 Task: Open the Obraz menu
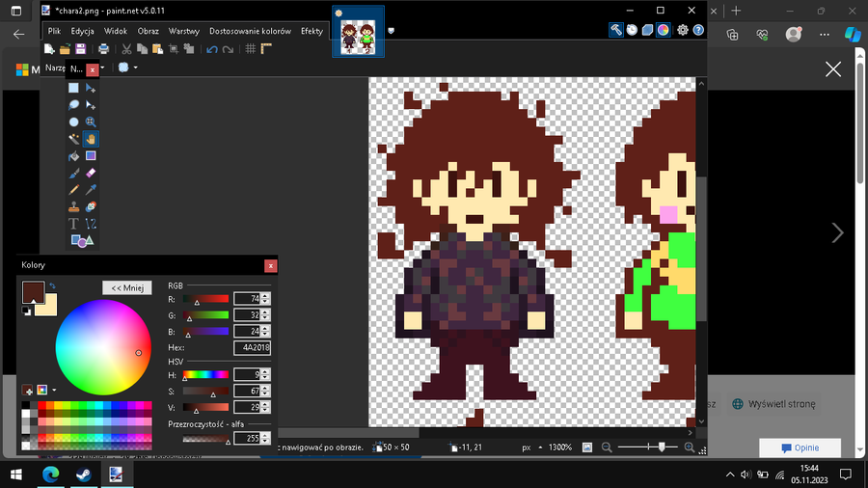[149, 31]
